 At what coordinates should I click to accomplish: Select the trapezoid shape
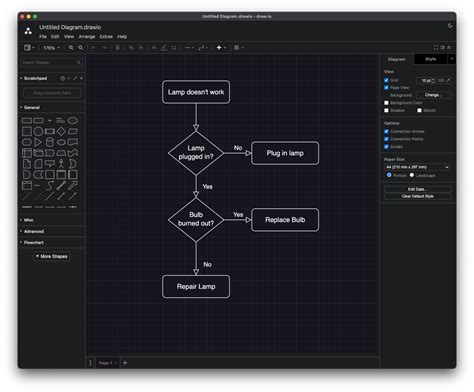click(x=61, y=153)
